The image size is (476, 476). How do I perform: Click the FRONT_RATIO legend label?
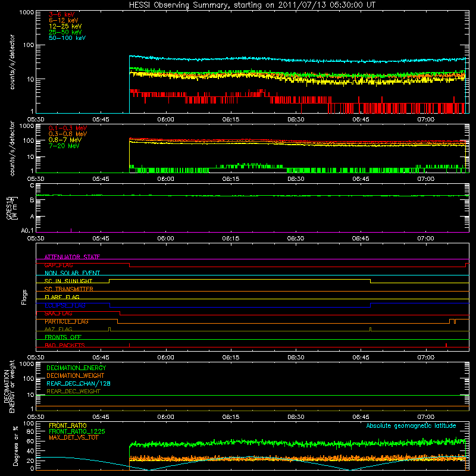(x=68, y=425)
